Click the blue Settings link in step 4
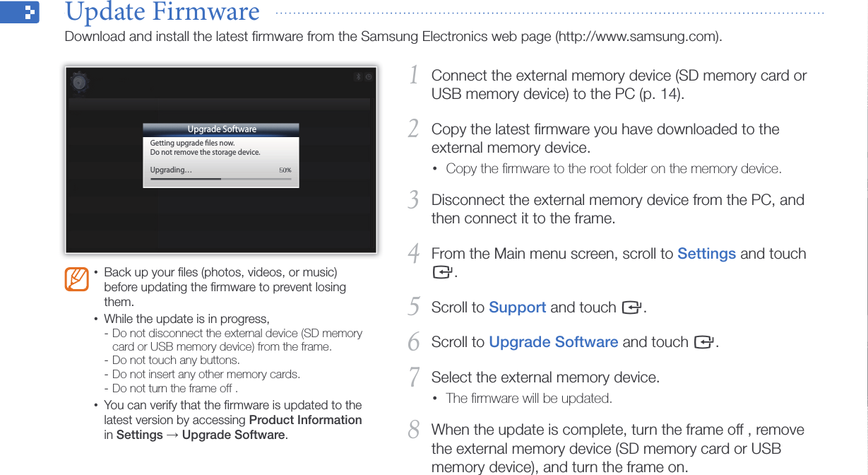The width and height of the screenshot is (868, 475). click(706, 254)
